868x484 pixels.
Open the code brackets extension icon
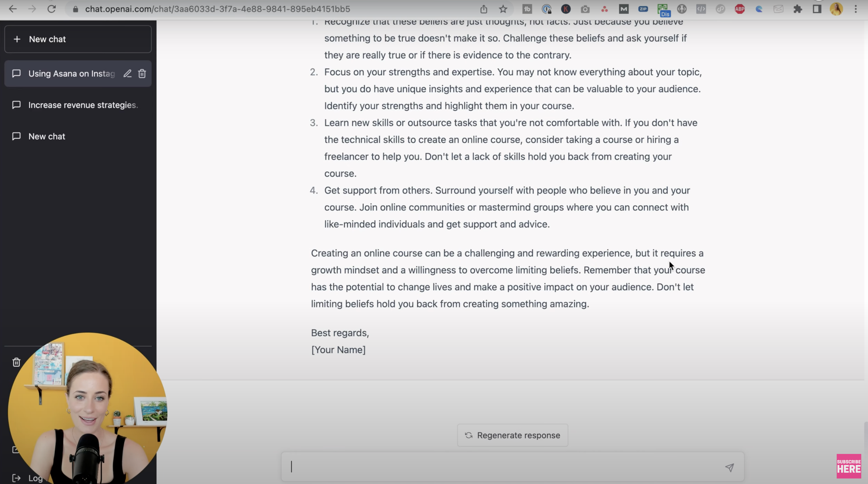[701, 9]
